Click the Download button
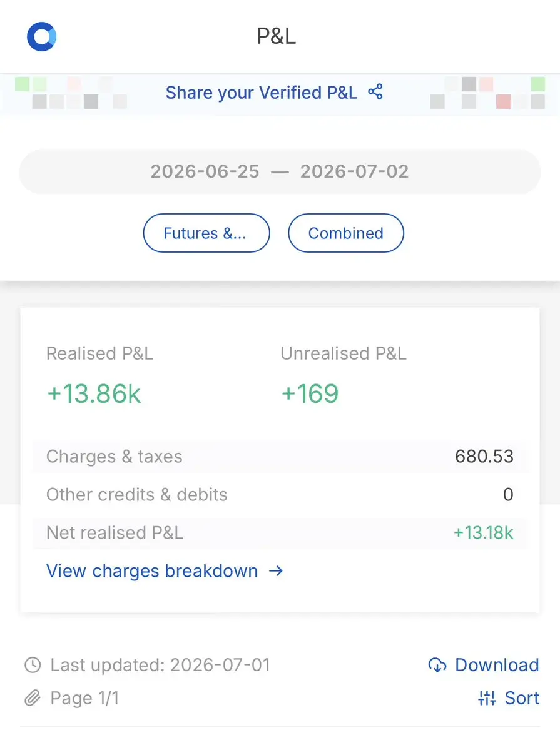The width and height of the screenshot is (560, 750). pos(484,665)
